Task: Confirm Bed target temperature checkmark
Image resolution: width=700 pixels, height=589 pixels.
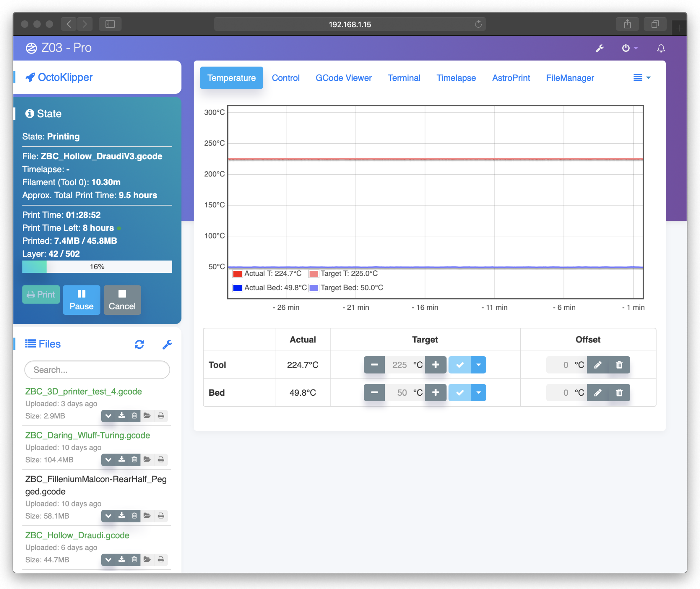Action: [x=460, y=393]
